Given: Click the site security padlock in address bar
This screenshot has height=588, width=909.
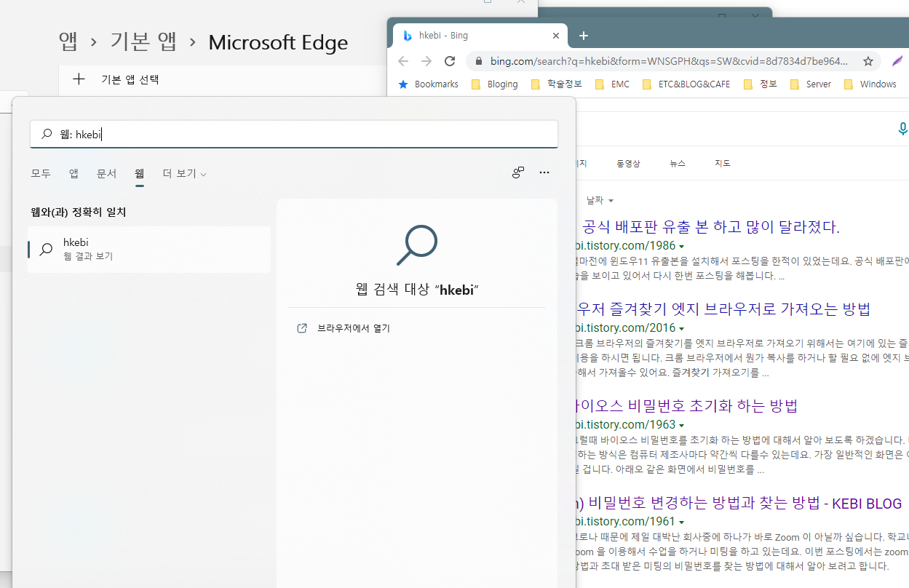Looking at the screenshot, I should [478, 61].
